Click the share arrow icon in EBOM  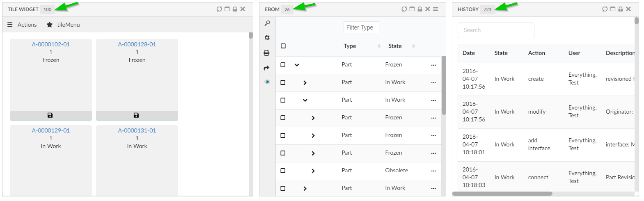267,68
